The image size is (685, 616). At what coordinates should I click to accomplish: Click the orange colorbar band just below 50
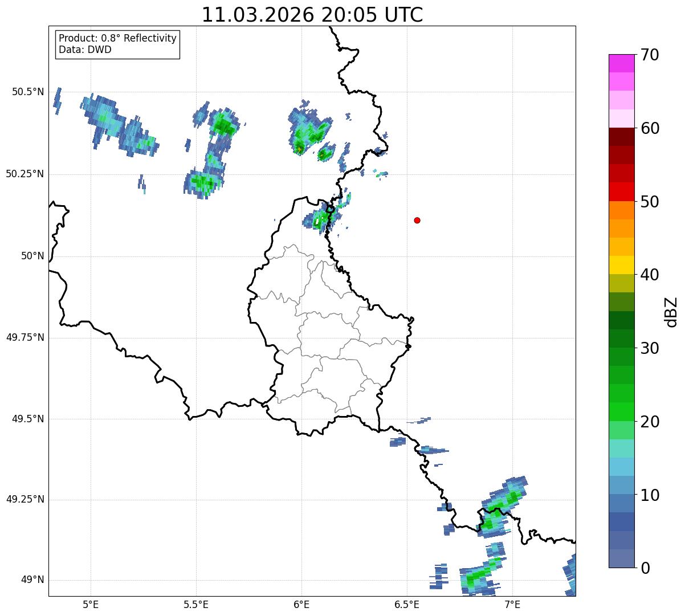pos(621,210)
